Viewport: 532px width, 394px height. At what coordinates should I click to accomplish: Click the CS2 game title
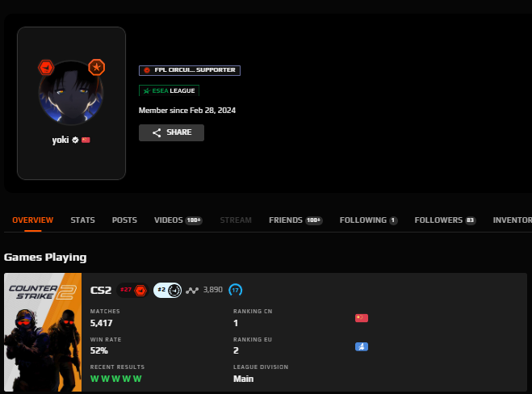pos(101,291)
